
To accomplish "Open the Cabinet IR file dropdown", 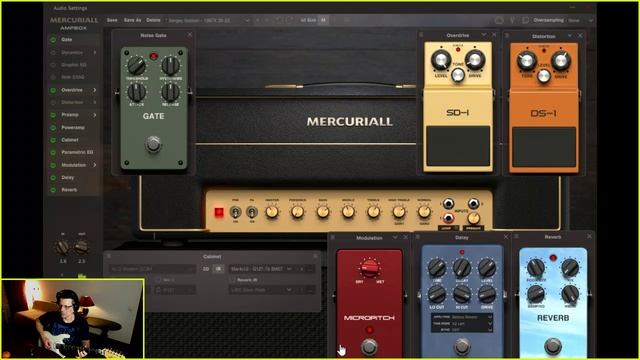I will coord(260,269).
